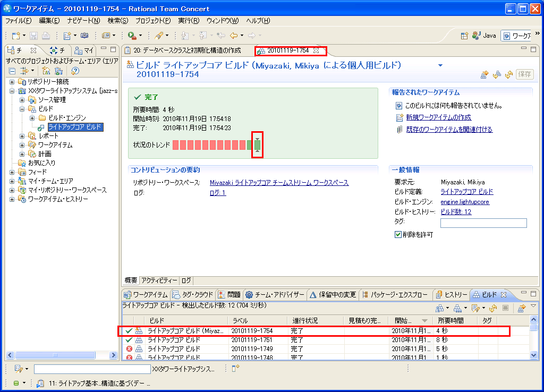Click the ビルド数: 12 link

point(456,212)
